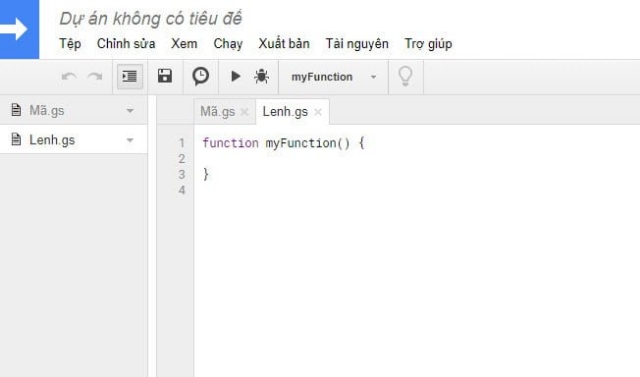Screen dimensions: 640x377
Task: Click the undo arrow icon
Action: (x=69, y=77)
